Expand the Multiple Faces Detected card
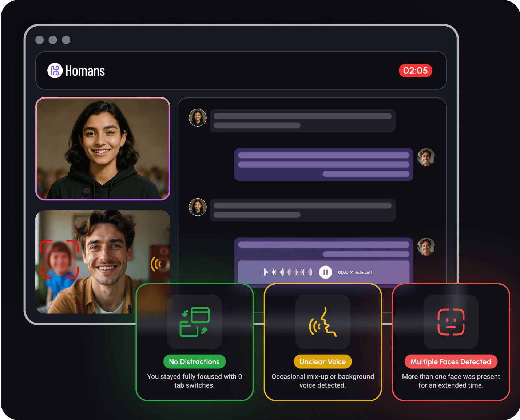The width and height of the screenshot is (520, 420). pos(450,342)
